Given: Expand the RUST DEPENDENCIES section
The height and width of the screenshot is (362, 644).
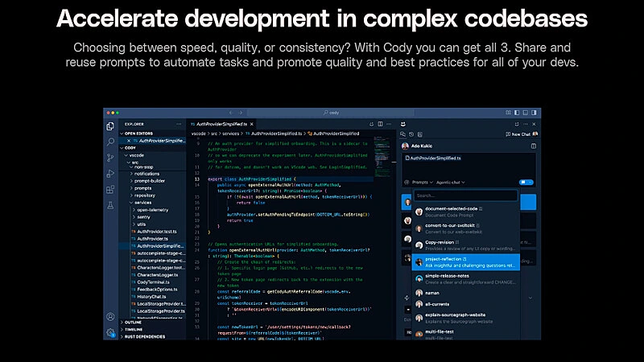Looking at the screenshot, I should pos(147,336).
